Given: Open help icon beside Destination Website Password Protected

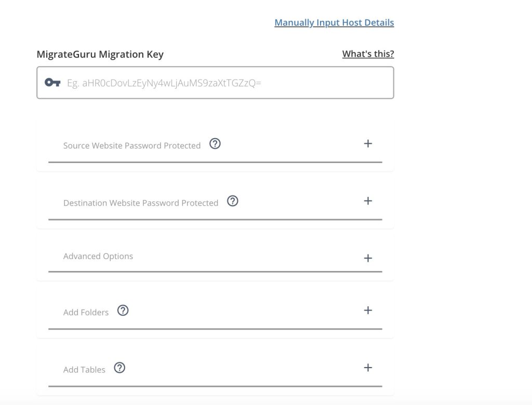Looking at the screenshot, I should [x=233, y=201].
